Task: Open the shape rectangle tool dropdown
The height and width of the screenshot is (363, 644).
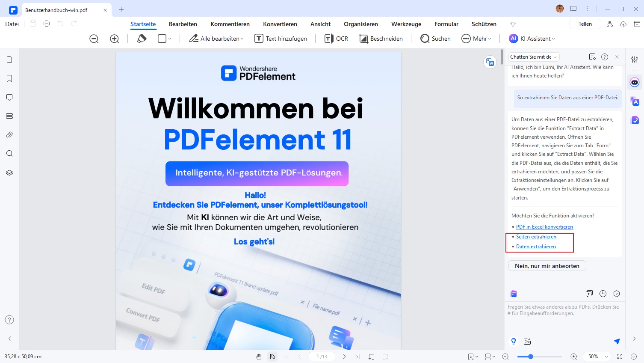Action: pyautogui.click(x=164, y=39)
